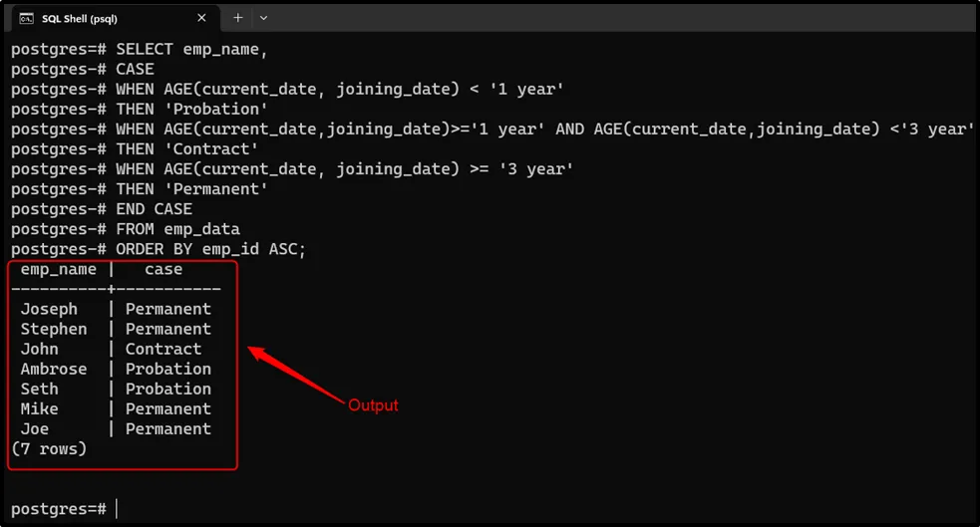Click John's Contract value

pyautogui.click(x=163, y=349)
